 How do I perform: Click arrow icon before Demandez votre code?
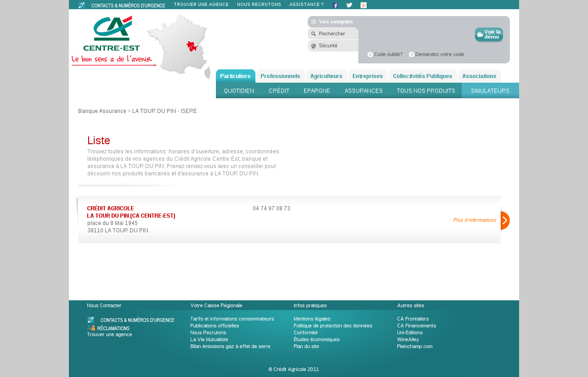[x=412, y=54]
